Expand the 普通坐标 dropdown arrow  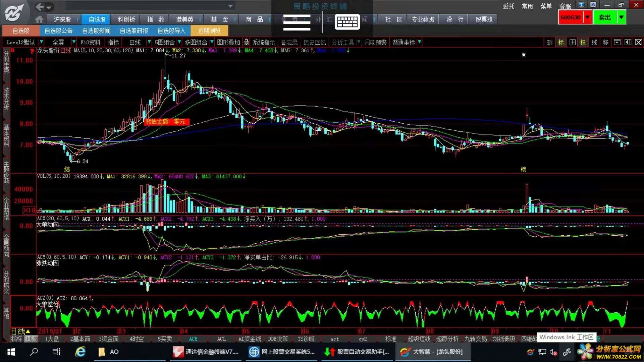click(x=420, y=42)
